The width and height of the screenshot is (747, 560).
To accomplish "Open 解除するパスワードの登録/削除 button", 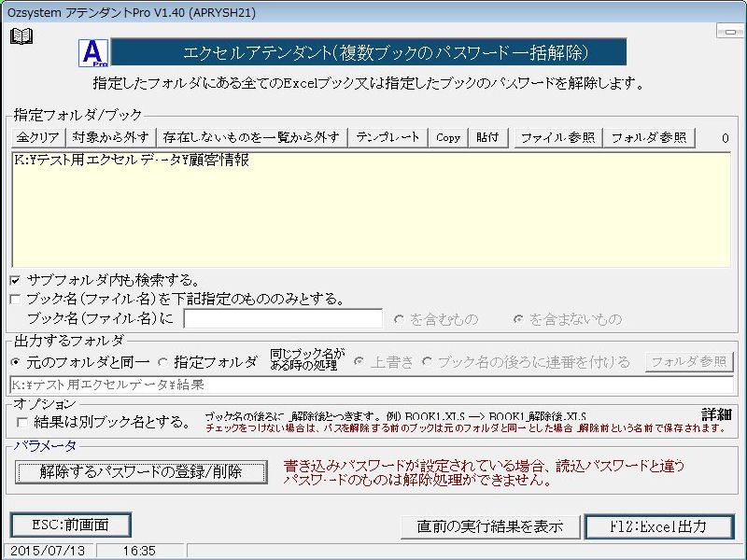I will (x=141, y=472).
